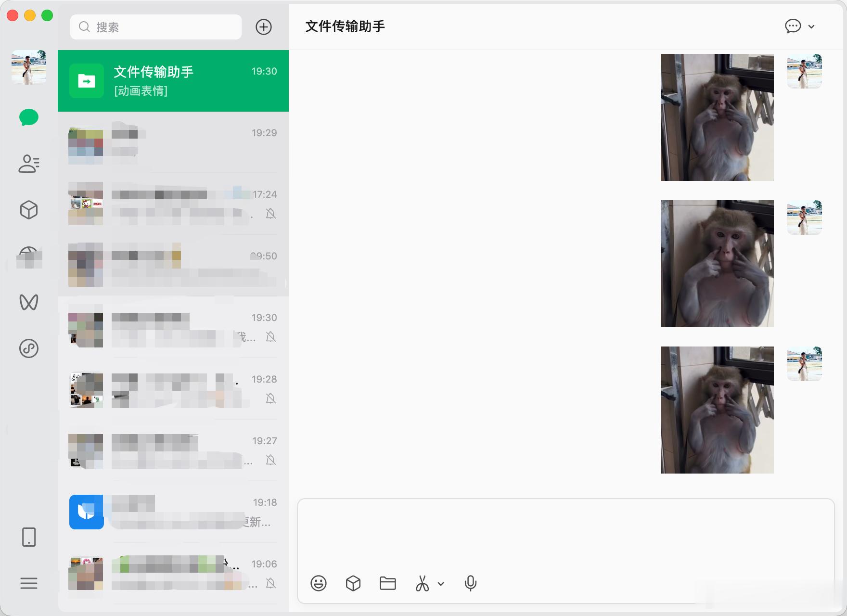
Task: Click the green file transfer avatar icon
Action: (87, 81)
